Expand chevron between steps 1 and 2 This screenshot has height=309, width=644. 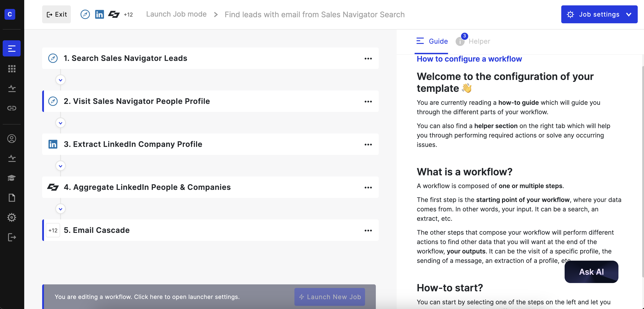coord(61,80)
